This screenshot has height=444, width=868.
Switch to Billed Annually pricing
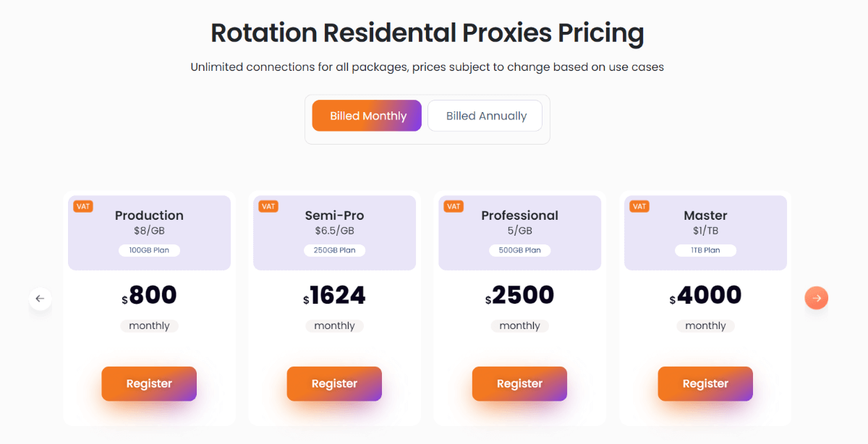point(485,116)
